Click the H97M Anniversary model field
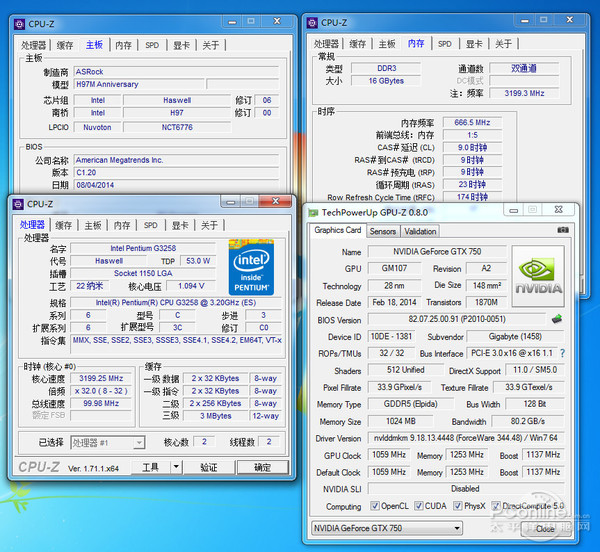The image size is (600, 552). [139, 84]
